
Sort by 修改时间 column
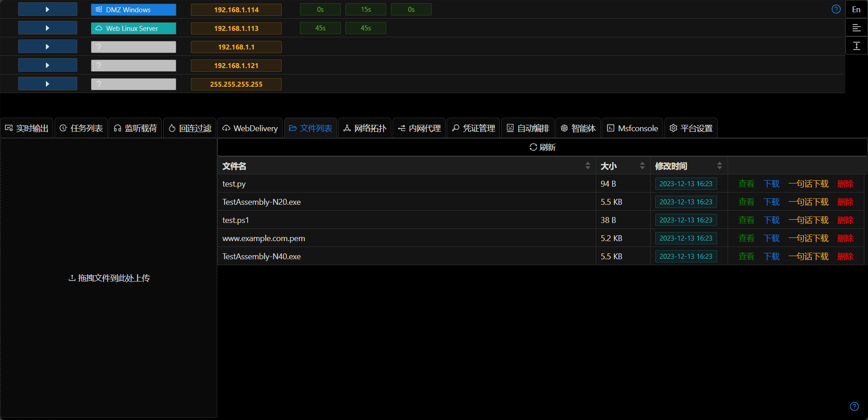coord(689,166)
